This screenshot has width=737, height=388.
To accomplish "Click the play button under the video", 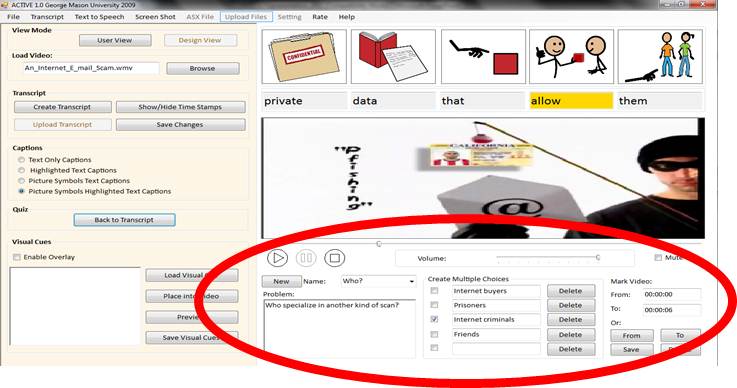I will pyautogui.click(x=277, y=258).
